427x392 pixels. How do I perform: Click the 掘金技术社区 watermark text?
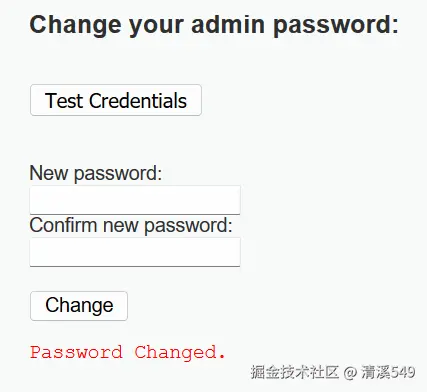[x=295, y=372]
